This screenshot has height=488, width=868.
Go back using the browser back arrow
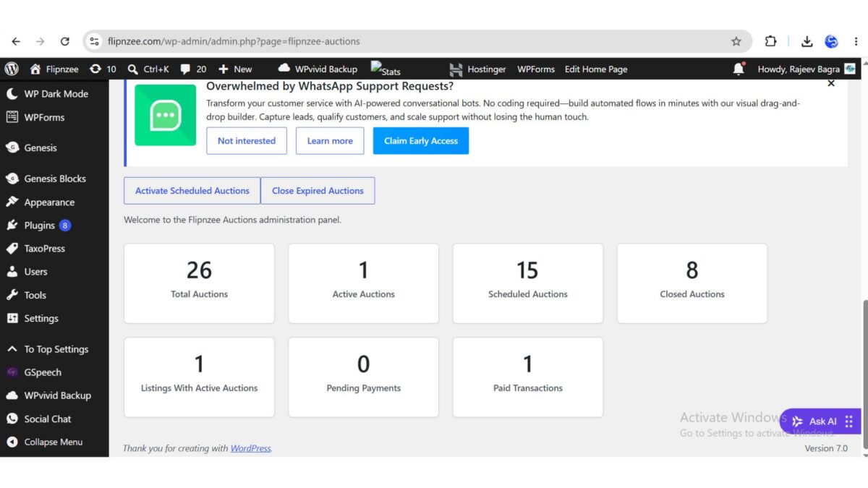tap(16, 41)
